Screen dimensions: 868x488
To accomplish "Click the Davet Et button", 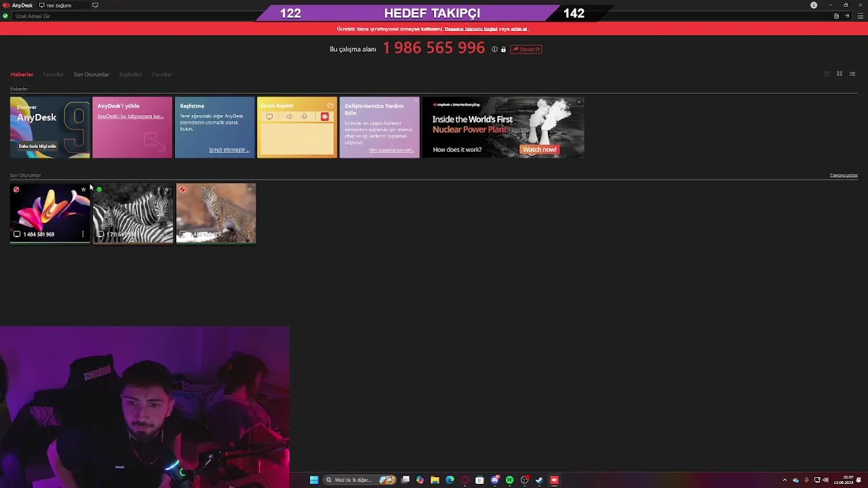I will point(526,49).
